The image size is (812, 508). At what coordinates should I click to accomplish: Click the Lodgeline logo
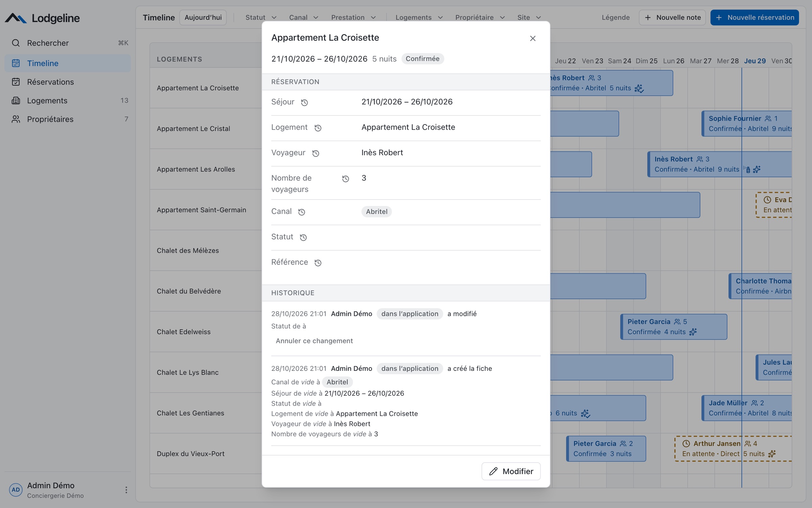[x=42, y=18]
